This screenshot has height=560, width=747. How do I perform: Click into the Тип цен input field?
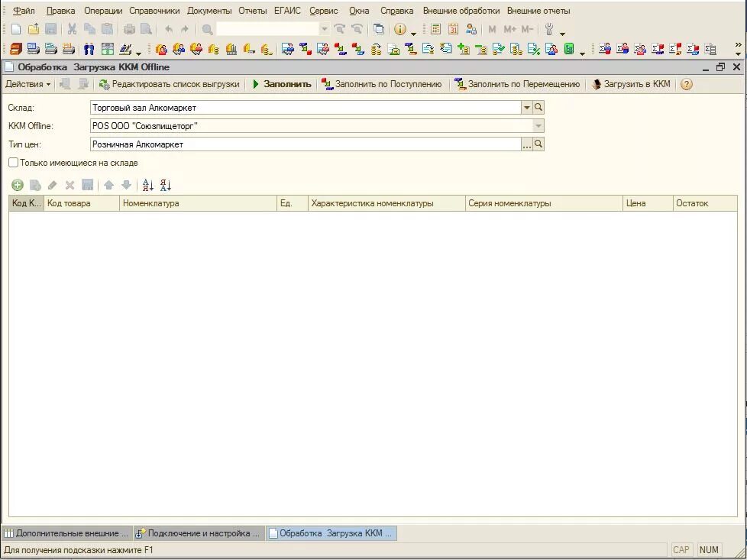(306, 144)
